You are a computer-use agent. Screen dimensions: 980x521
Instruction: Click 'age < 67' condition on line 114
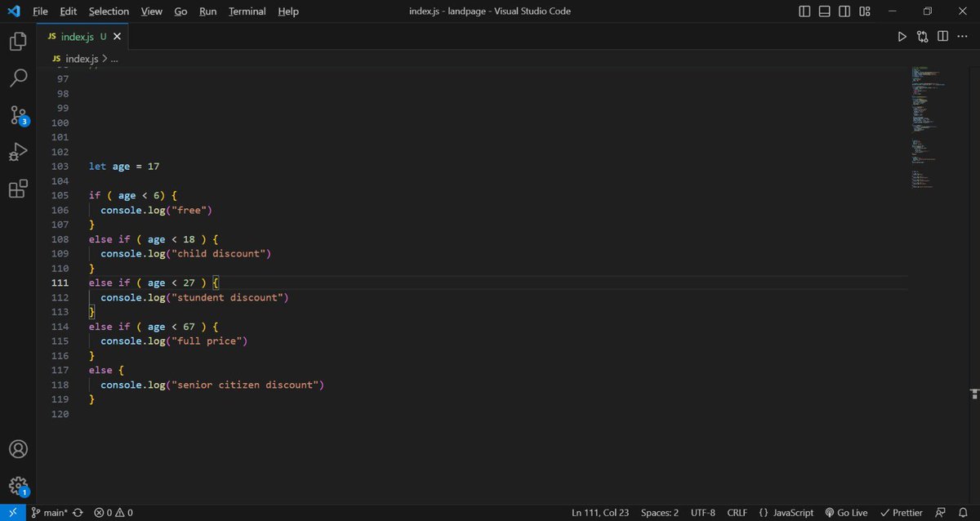coord(171,327)
